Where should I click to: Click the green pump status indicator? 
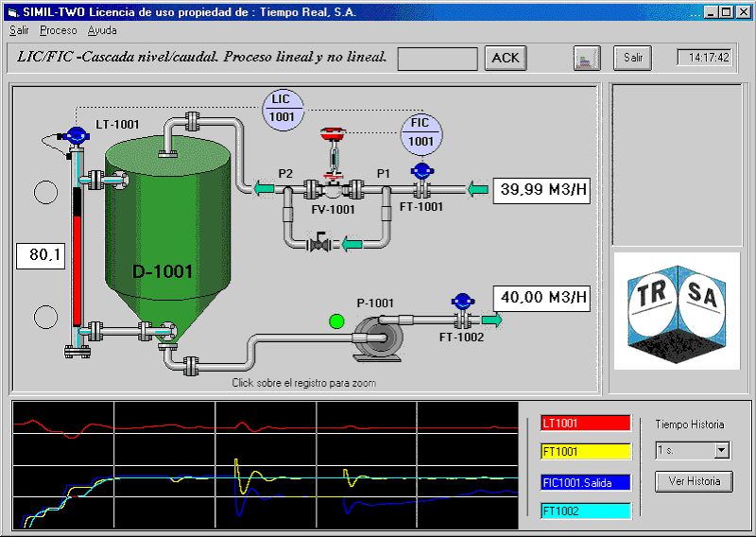point(336,321)
